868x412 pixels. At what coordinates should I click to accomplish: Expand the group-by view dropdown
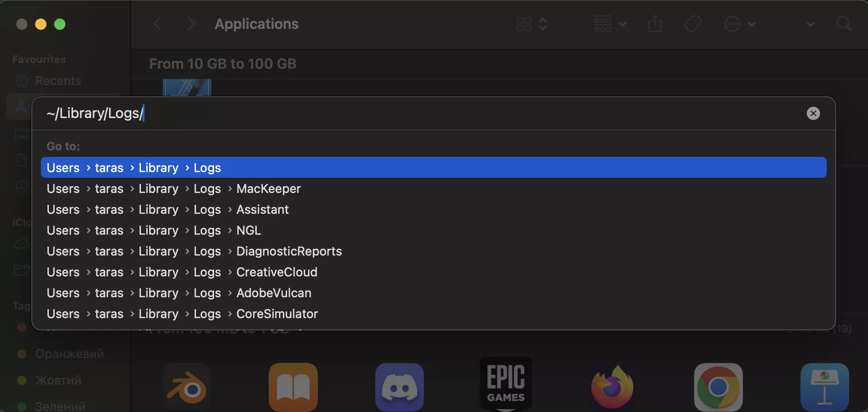[610, 24]
